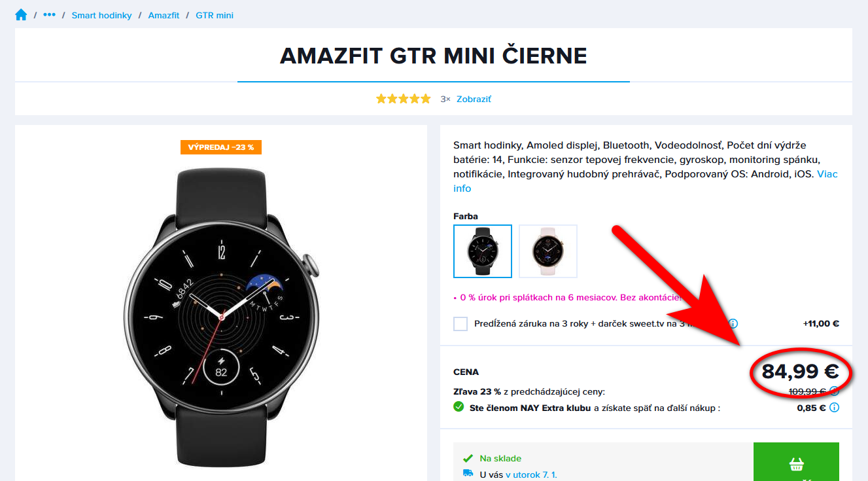Image resolution: width=868 pixels, height=481 pixels.
Task: Tick the extended 3-year warranty checkbox
Action: [460, 323]
